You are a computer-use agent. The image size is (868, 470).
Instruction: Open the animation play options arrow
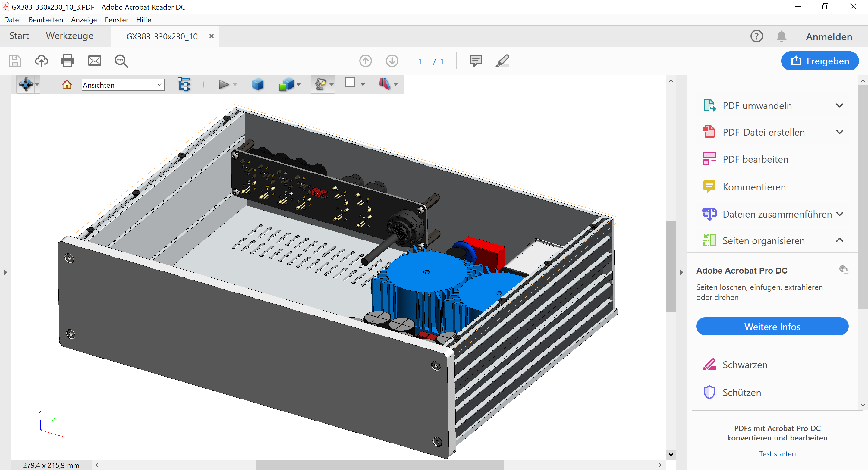235,85
